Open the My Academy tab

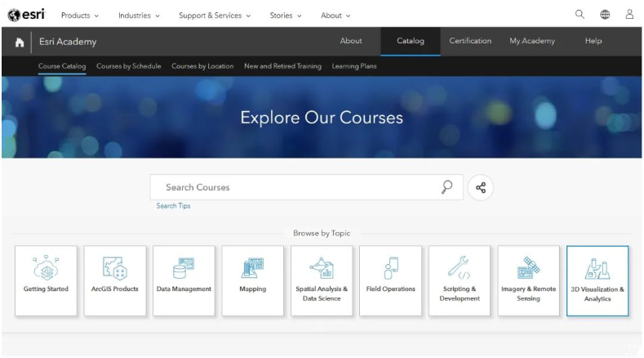point(532,41)
